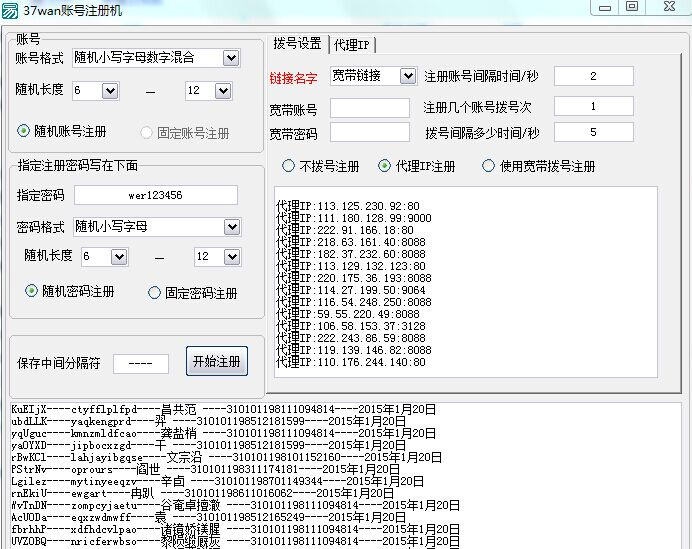Close the 37wan账号注册机 window
The width and height of the screenshot is (692, 549).
click(x=669, y=7)
